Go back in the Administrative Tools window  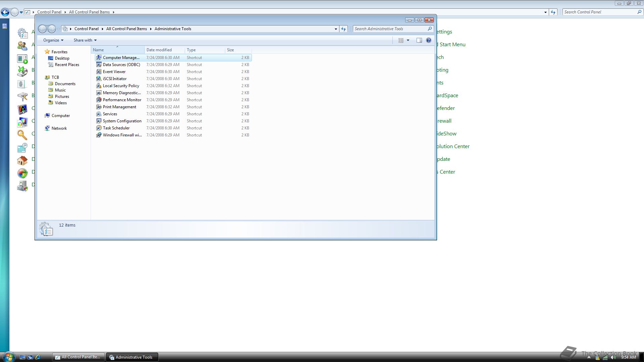pos(42,29)
